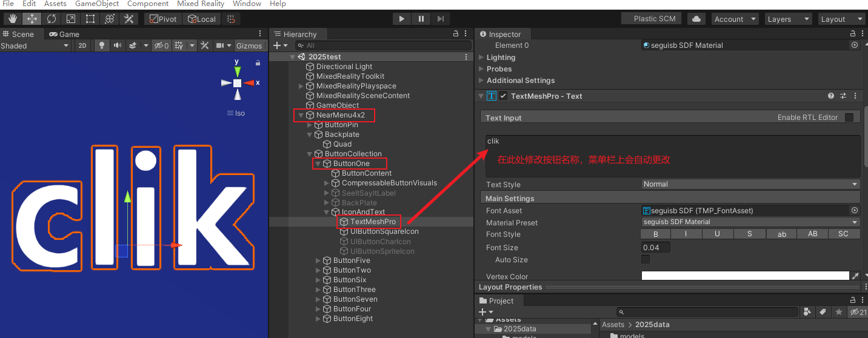The width and height of the screenshot is (868, 338).
Task: Open Gizmos dropdown
Action: coord(249,45)
